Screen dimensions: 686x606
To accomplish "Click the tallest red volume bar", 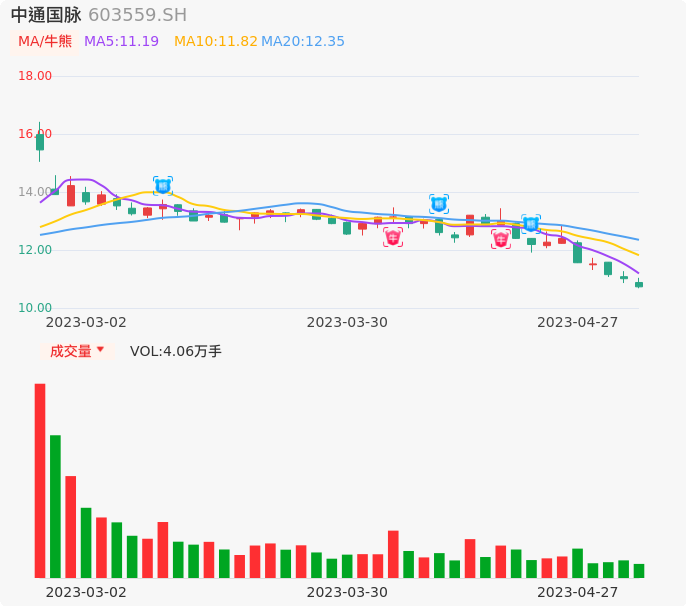I will [x=40, y=481].
